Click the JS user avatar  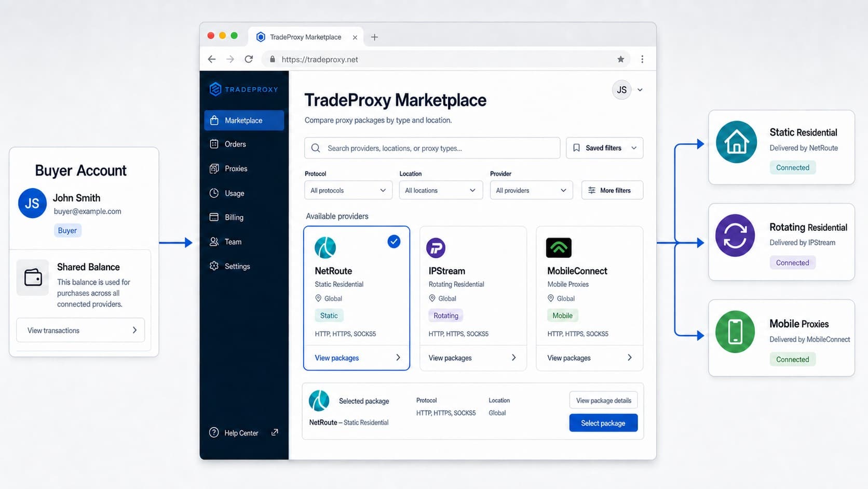coord(621,90)
